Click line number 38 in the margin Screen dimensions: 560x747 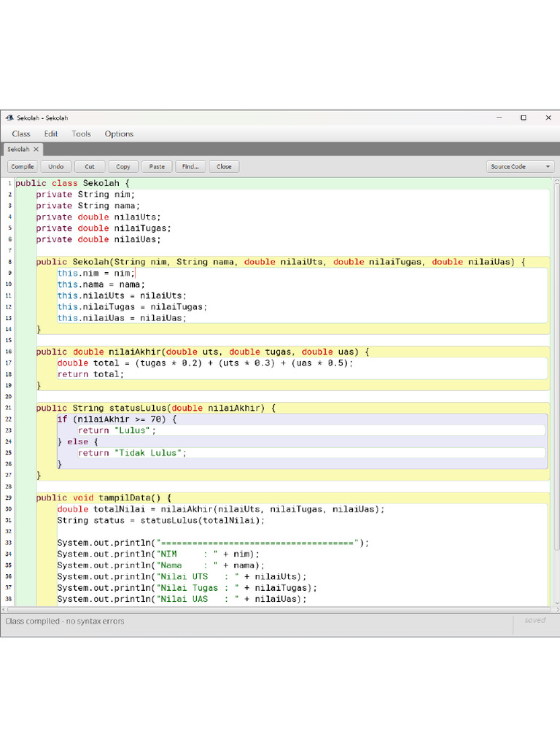pyautogui.click(x=9, y=600)
